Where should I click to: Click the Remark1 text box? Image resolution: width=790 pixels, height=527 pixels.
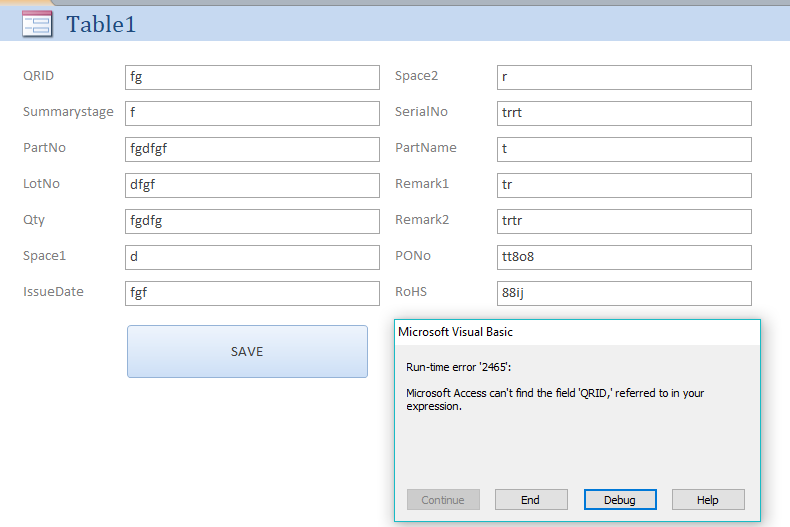[624, 185]
